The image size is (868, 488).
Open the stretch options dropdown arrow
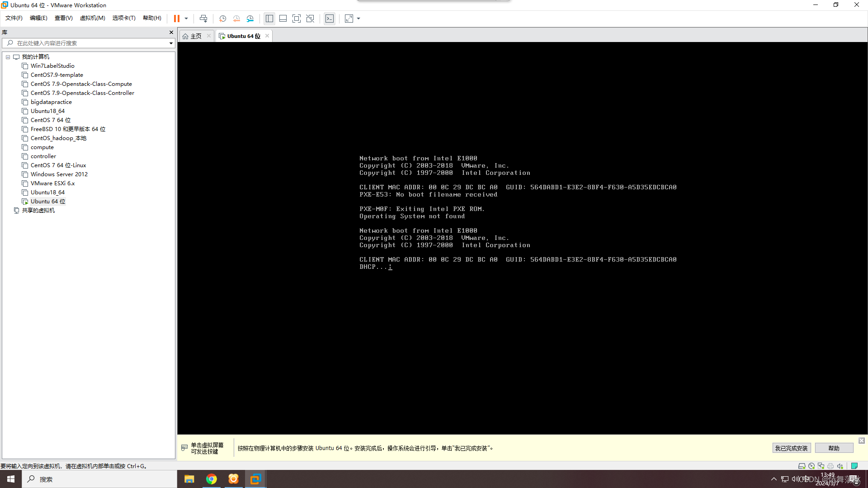pyautogui.click(x=359, y=19)
